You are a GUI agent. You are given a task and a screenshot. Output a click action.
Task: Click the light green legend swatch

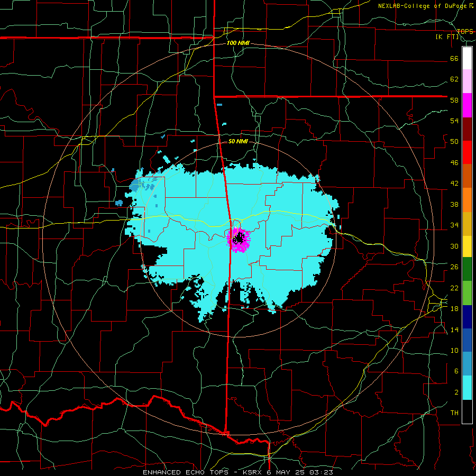(x=467, y=293)
